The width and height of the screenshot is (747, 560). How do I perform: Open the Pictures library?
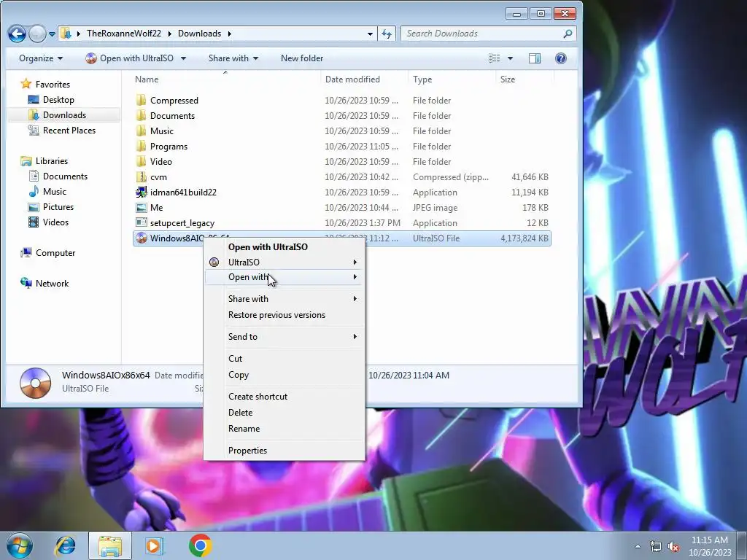click(51, 206)
